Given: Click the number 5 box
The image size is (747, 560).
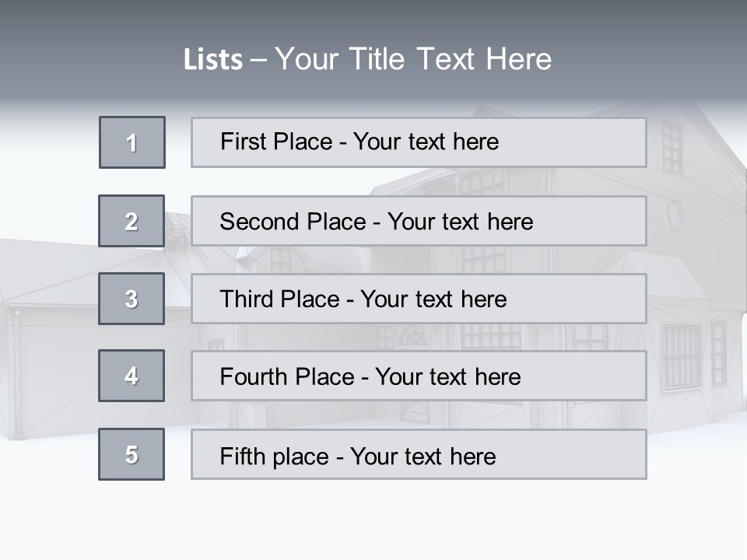Looking at the screenshot, I should tap(132, 454).
